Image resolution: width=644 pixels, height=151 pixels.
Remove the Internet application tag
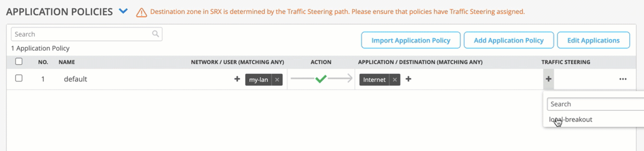pyautogui.click(x=395, y=80)
